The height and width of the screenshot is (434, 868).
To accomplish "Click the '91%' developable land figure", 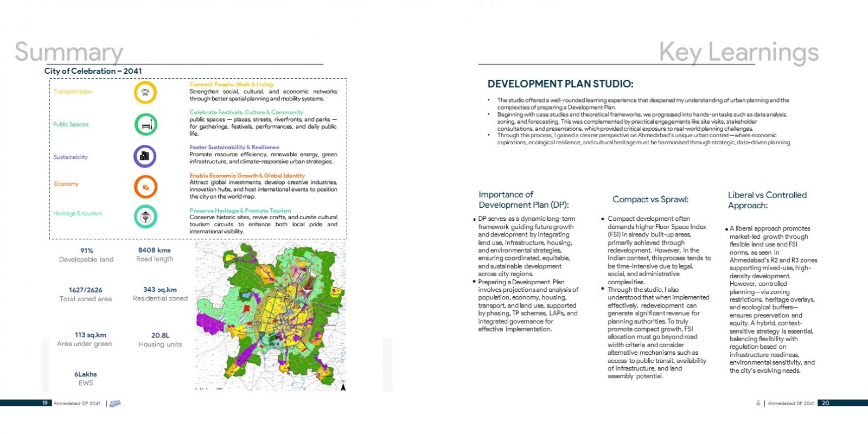I will pyautogui.click(x=87, y=251).
